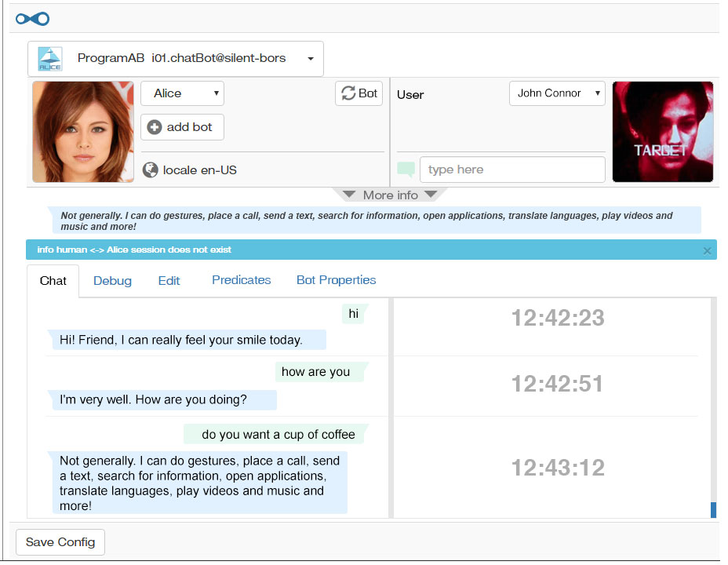Open the Edit tab
This screenshot has width=728, height=565.
click(x=169, y=280)
